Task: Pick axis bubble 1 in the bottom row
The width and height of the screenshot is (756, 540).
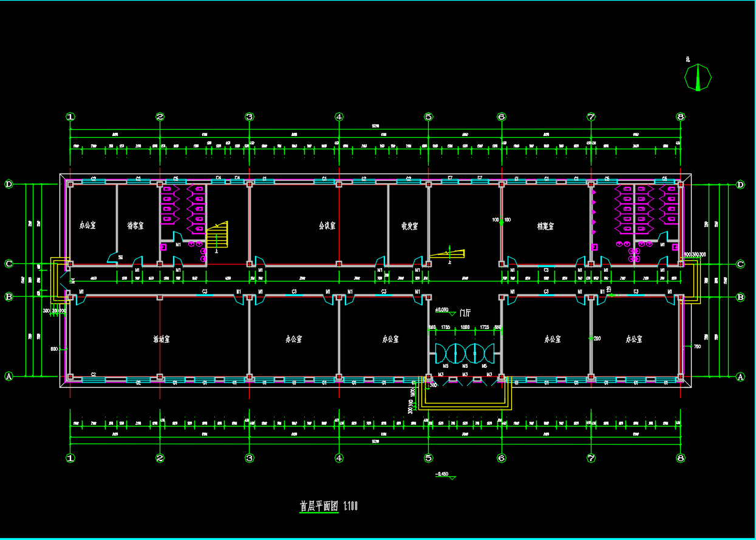Action: [x=70, y=458]
